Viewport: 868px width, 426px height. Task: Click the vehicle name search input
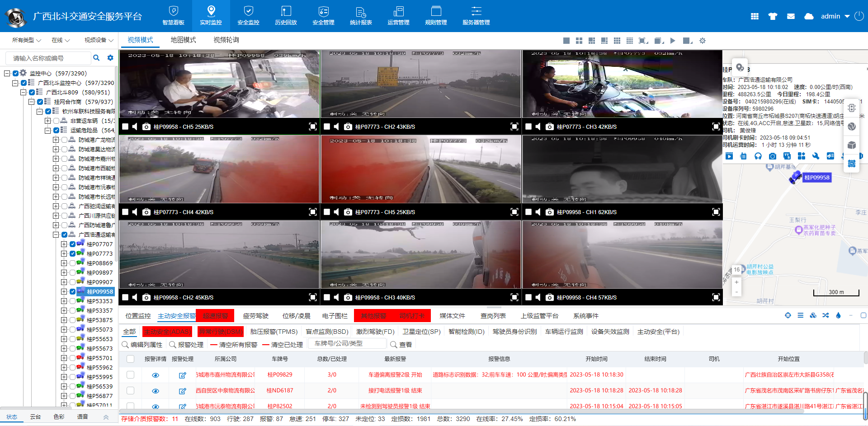tap(48, 58)
